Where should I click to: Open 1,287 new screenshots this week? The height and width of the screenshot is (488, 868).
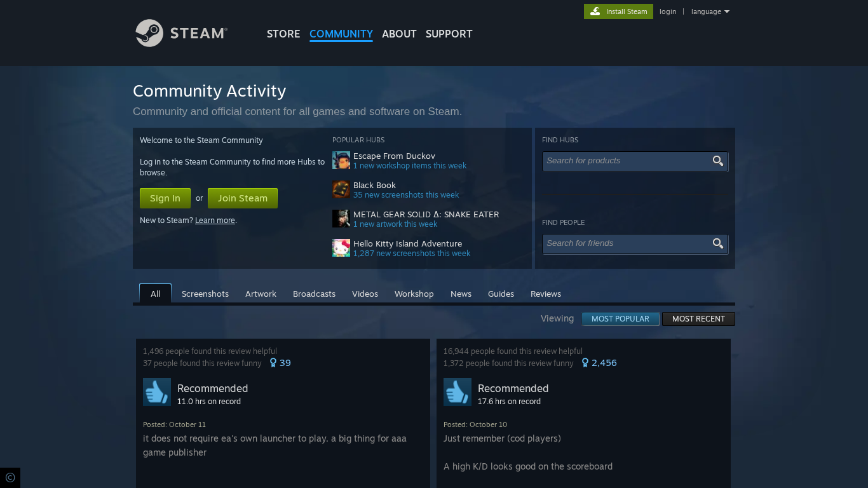tap(412, 254)
